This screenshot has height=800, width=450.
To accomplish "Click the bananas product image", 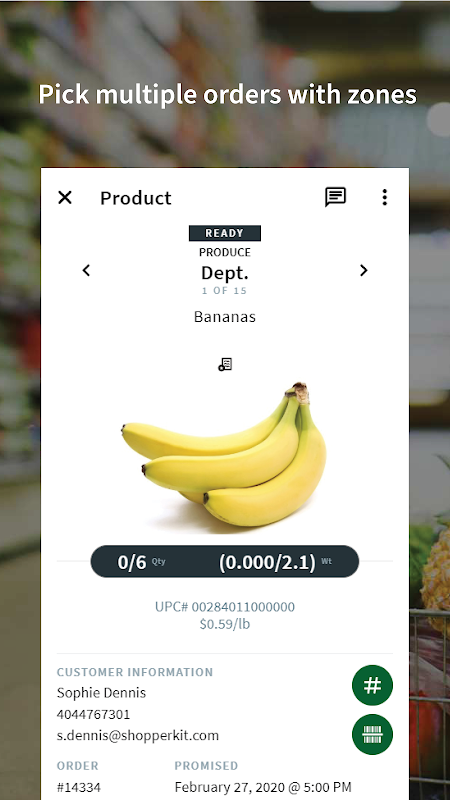I will pos(223,456).
